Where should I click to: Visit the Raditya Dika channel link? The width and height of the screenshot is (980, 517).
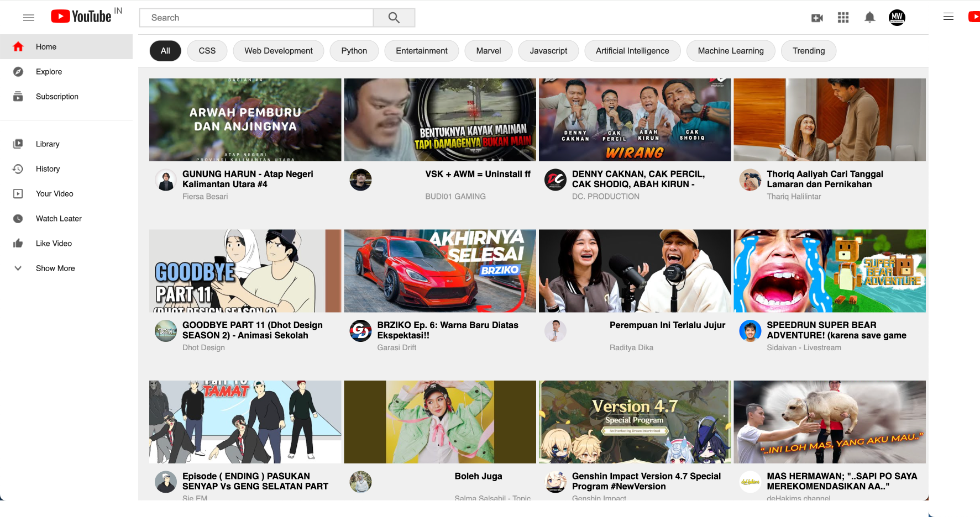[631, 347]
